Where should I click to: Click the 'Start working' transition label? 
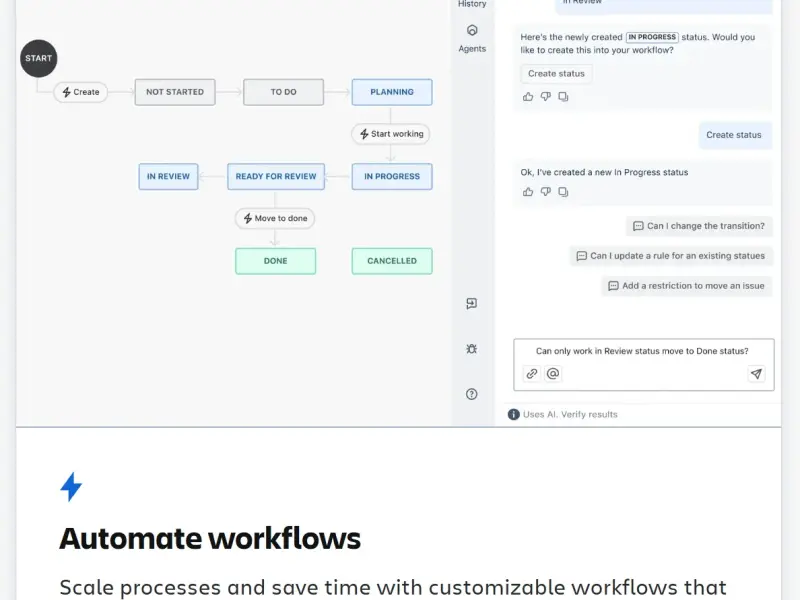tap(391, 134)
